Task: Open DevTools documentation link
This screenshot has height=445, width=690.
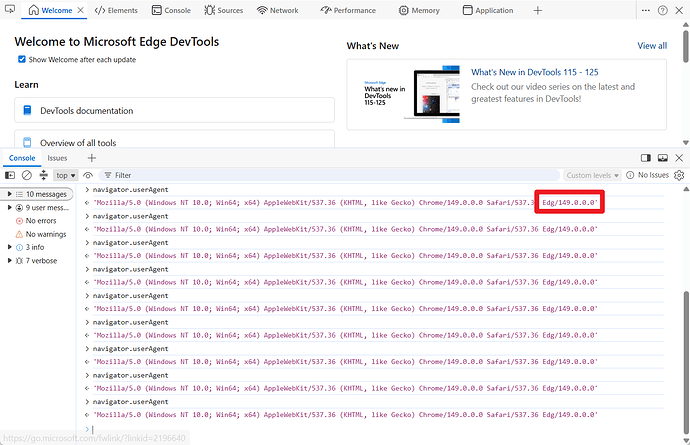Action: click(174, 110)
